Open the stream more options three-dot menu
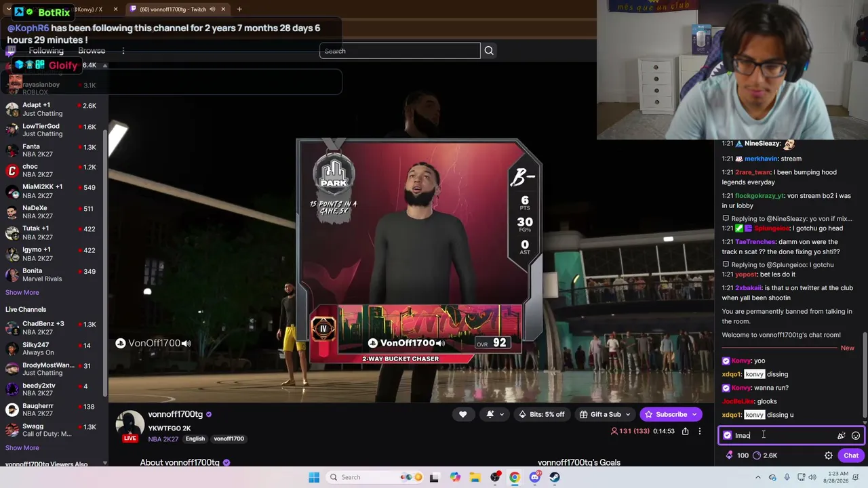Screen dimensions: 868x488 pos(700,431)
